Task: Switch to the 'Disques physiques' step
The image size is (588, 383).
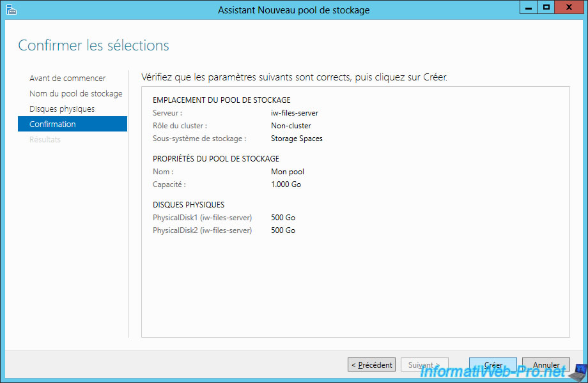Action: 62,109
